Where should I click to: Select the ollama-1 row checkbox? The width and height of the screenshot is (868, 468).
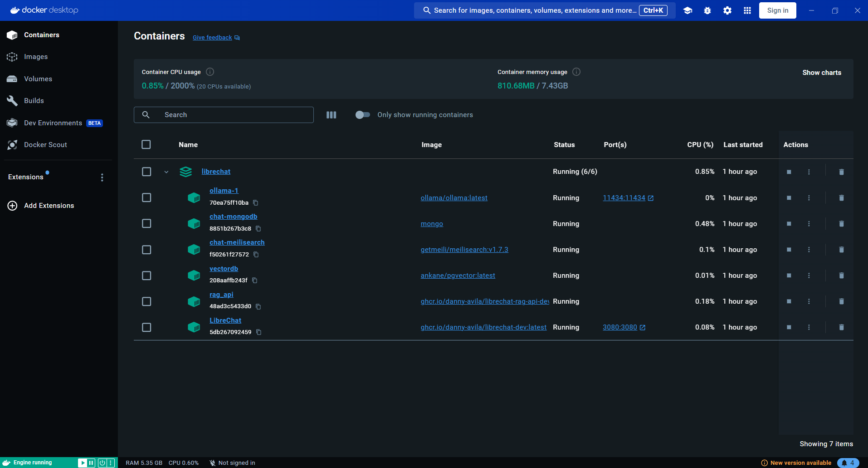point(146,197)
